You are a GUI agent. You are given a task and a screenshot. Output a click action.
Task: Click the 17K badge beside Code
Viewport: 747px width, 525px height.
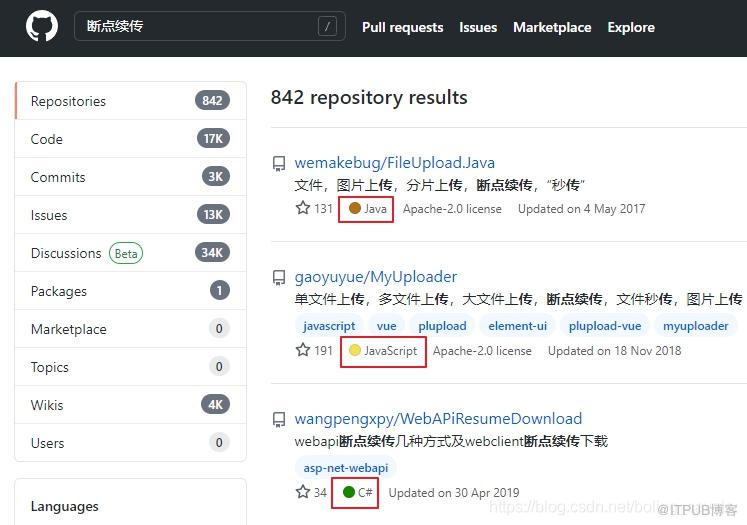click(213, 139)
